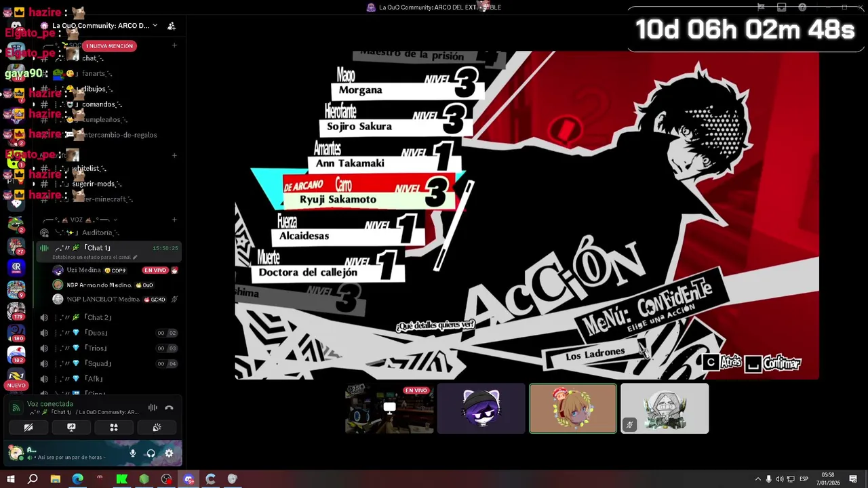Add a channel to the VOZ category
The height and width of the screenshot is (488, 868).
click(174, 220)
